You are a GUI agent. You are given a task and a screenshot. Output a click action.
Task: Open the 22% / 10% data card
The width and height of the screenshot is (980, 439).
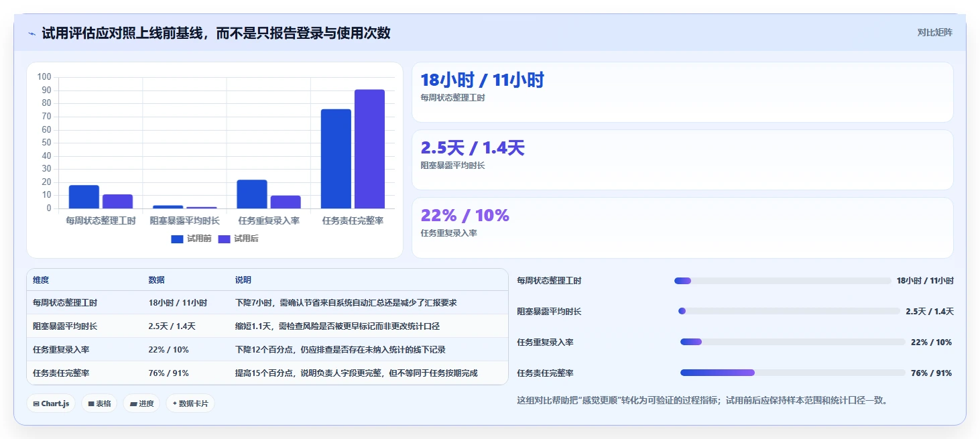point(682,227)
